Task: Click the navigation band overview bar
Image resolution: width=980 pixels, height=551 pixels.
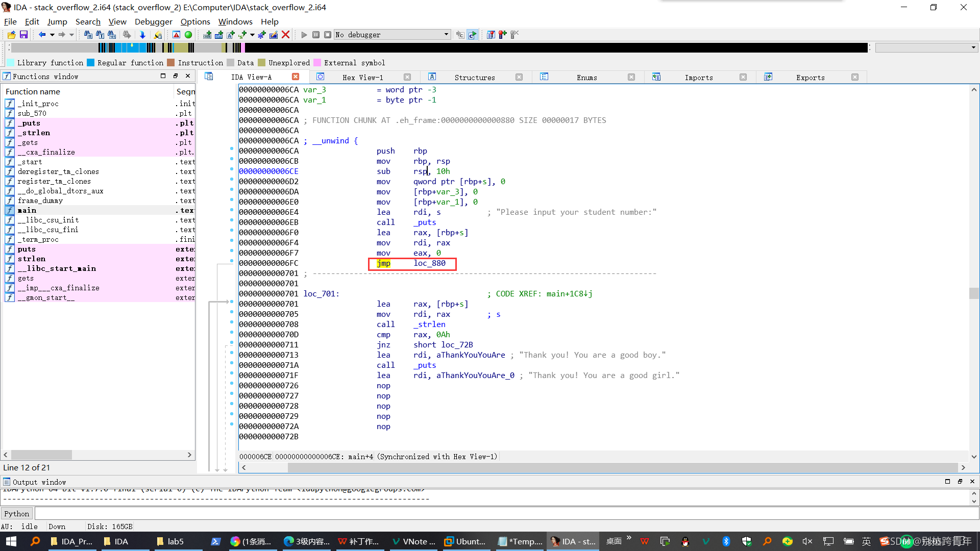Action: click(439, 47)
